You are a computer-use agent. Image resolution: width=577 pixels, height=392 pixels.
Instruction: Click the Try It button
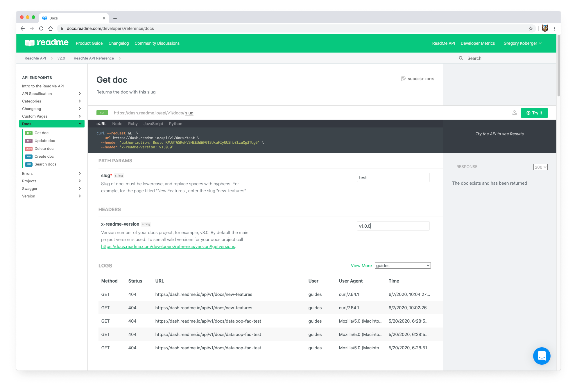[x=535, y=112]
